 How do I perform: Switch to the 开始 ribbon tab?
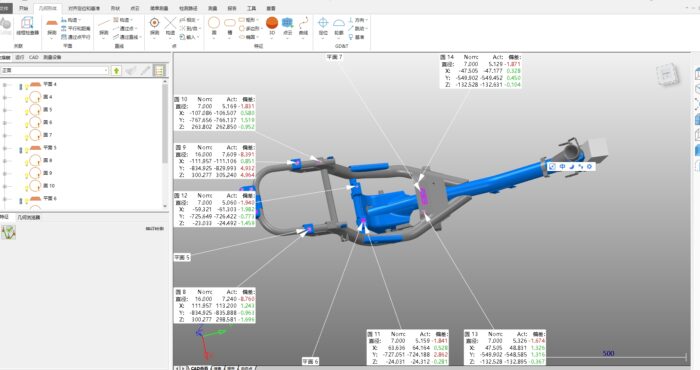[x=23, y=8]
